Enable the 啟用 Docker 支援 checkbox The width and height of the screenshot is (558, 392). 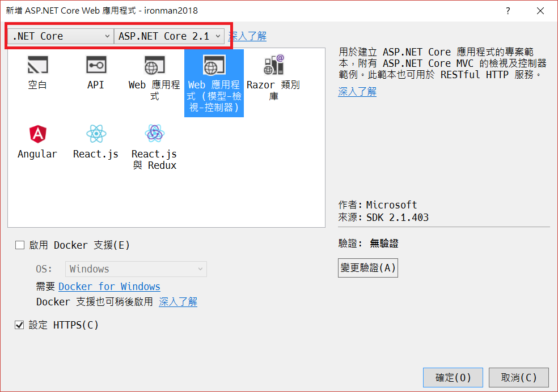tap(20, 245)
